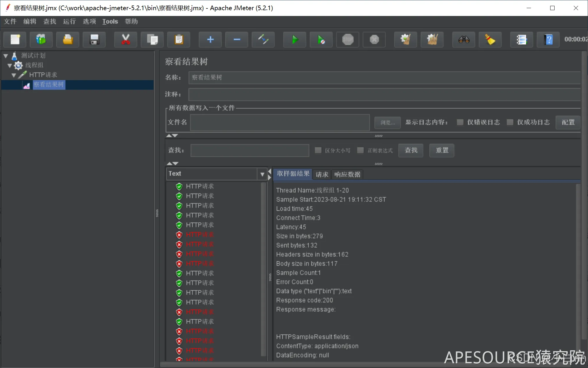Collapse the 线程组 tree node
The width and height of the screenshot is (588, 368).
coord(10,65)
